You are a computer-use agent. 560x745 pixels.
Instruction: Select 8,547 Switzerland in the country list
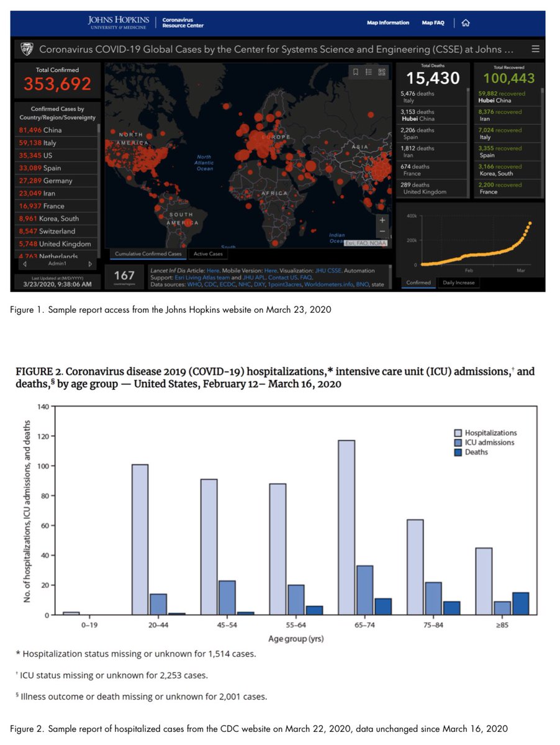pos(56,231)
